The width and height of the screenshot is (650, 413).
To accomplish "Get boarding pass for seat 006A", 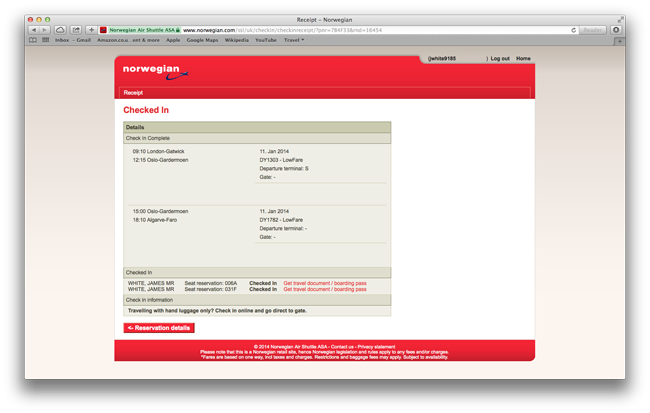I will (x=325, y=283).
